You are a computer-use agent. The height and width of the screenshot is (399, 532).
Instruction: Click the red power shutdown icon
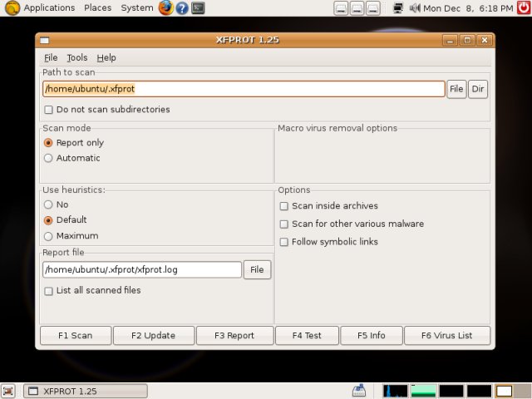click(524, 7)
